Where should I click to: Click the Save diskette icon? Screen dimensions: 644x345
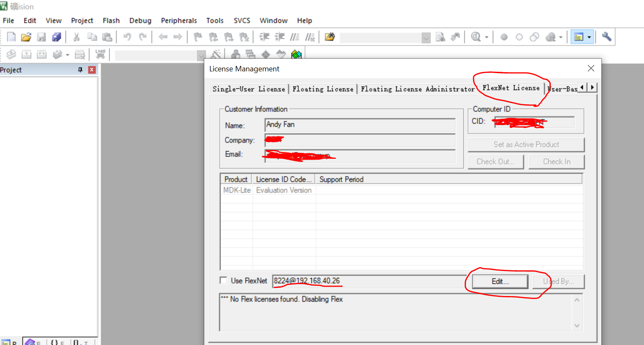coord(41,37)
